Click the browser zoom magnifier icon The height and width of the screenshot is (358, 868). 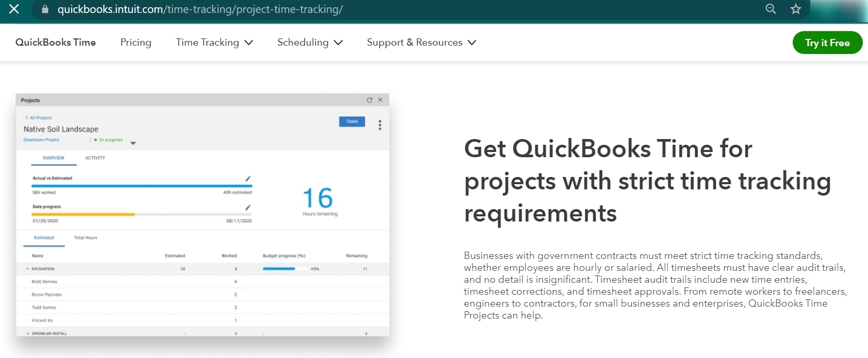coord(771,9)
